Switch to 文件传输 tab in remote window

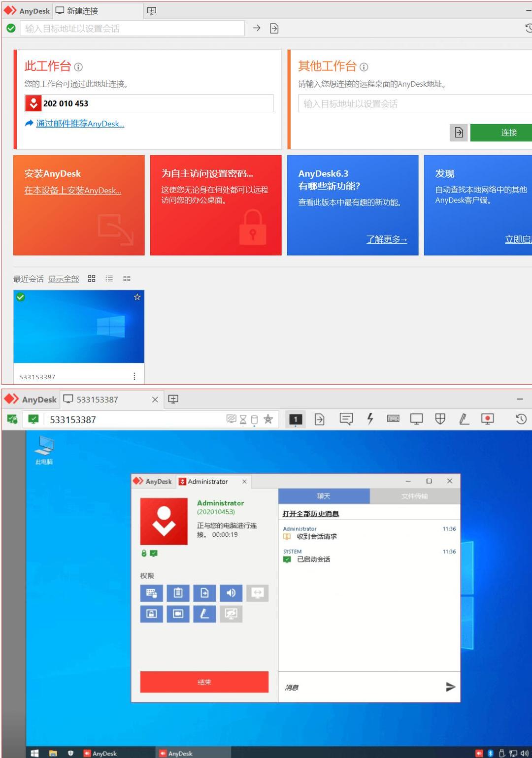415,496
